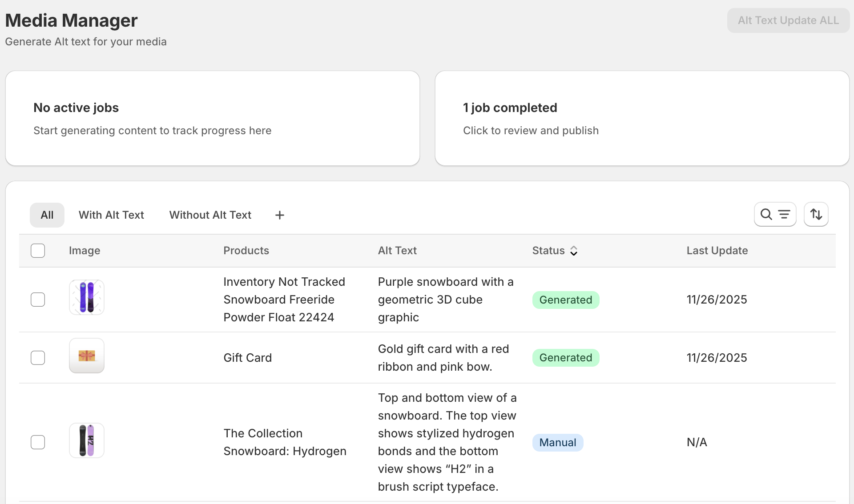The height and width of the screenshot is (504, 854).
Task: Click the No active jobs card
Action: 212,119
